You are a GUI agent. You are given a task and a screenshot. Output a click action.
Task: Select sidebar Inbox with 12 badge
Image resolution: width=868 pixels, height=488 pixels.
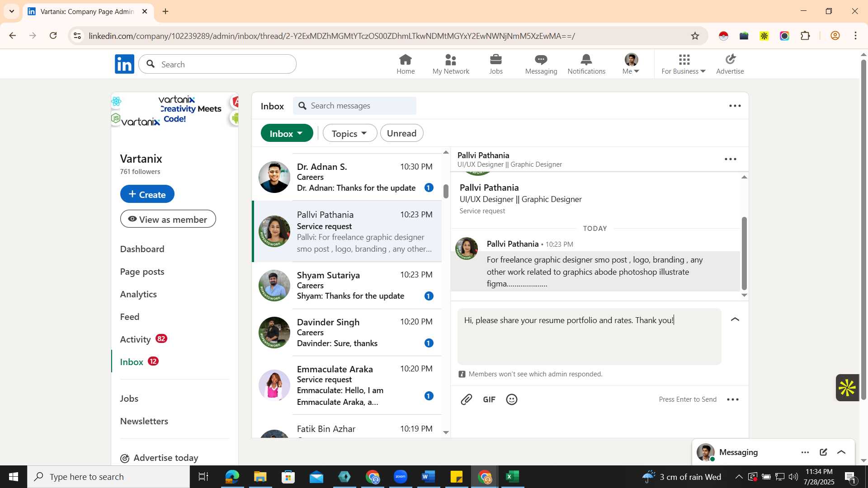pyautogui.click(x=139, y=362)
